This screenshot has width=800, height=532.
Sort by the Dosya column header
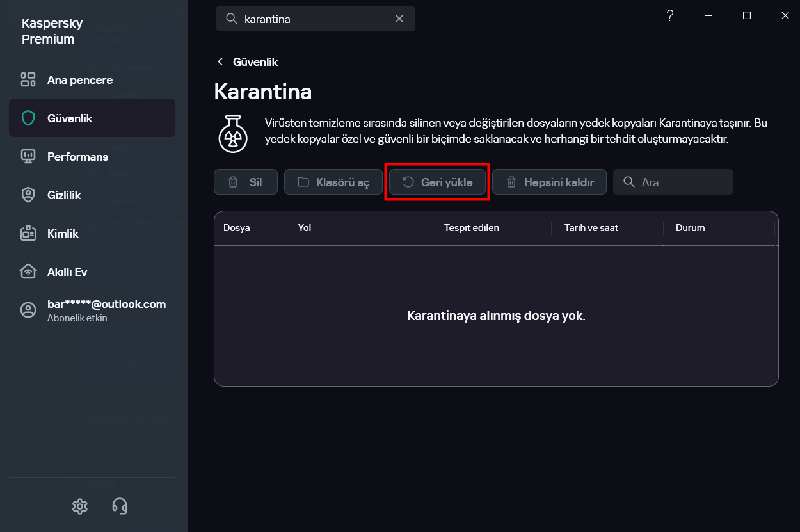click(x=237, y=228)
